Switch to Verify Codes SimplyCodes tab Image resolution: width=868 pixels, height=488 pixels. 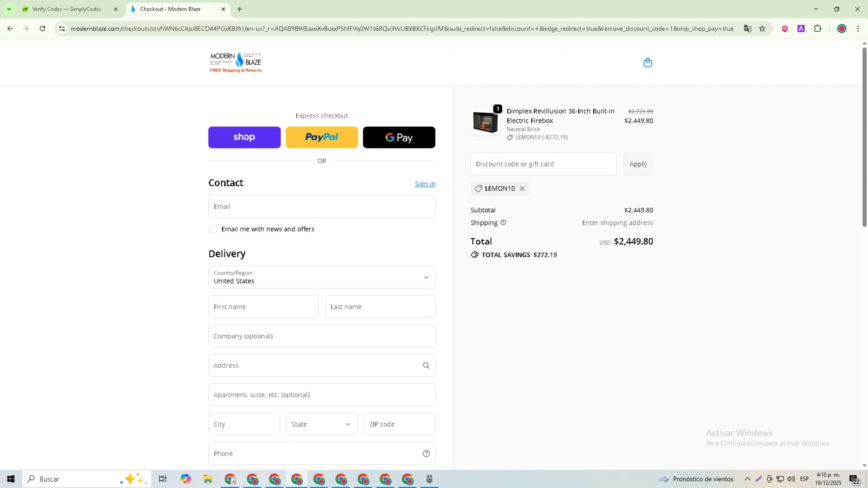tap(67, 9)
